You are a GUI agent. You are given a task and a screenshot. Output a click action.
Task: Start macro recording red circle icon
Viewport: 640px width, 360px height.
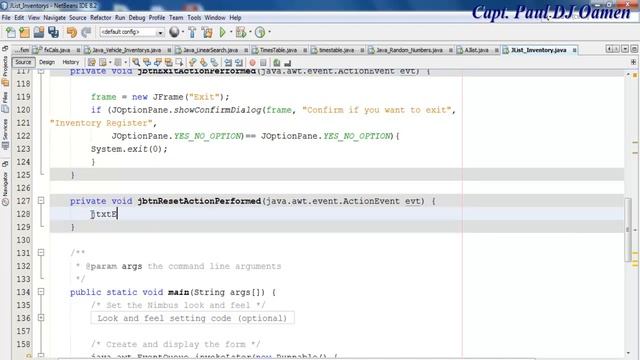[252, 62]
